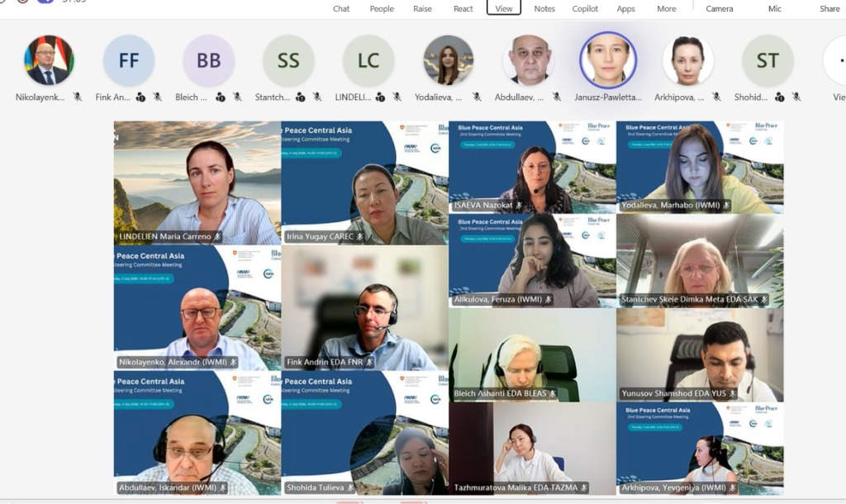Select Fink Andrin EDA FNR video tile
The width and height of the screenshot is (846, 504).
[364, 308]
